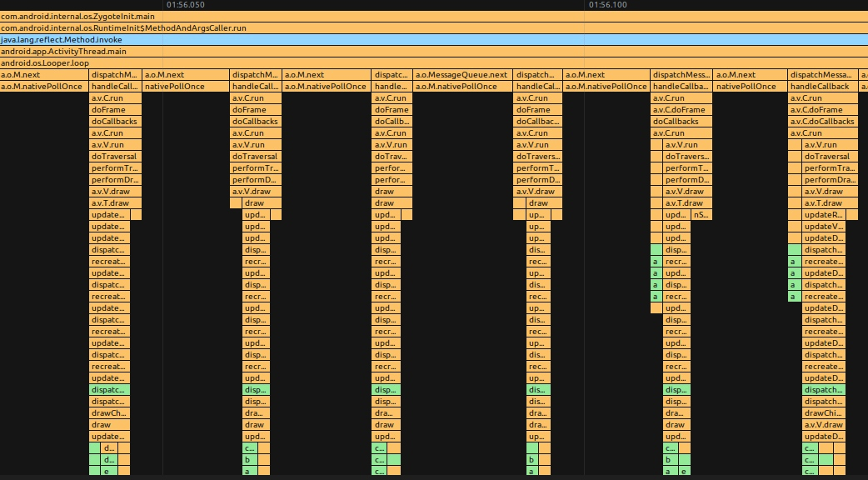Click the green dispatc... block in first stack
868x480 pixels.
[110, 390]
